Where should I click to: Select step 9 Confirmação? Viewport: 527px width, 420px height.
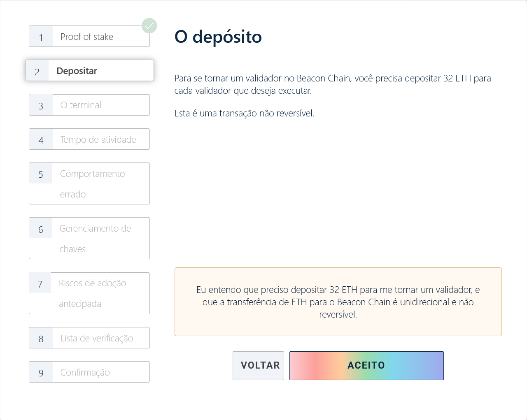click(x=89, y=372)
